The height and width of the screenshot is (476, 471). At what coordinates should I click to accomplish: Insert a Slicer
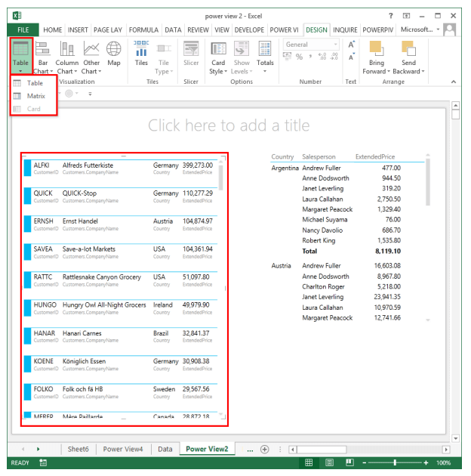pyautogui.click(x=191, y=54)
